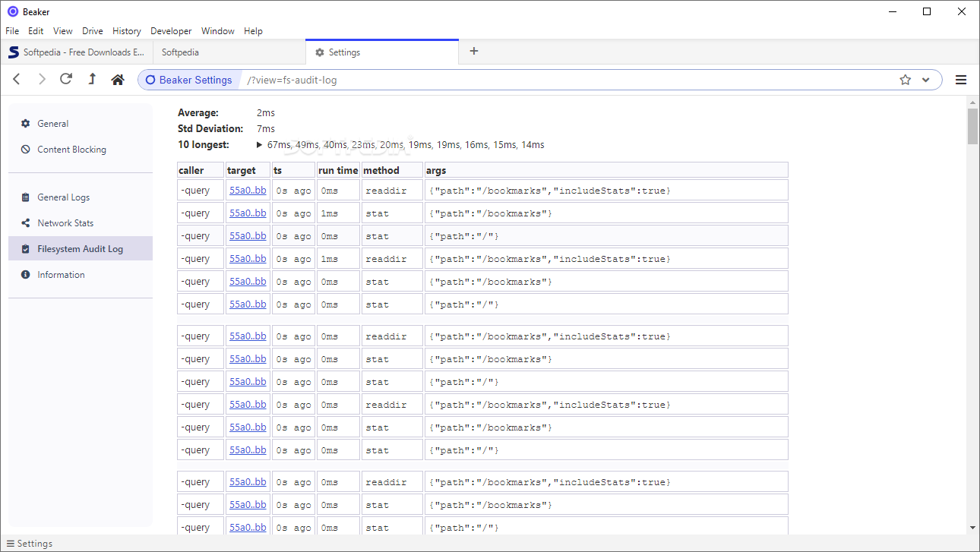Screen dimensions: 980x552
Task: Click the method column header
Action: (392, 170)
